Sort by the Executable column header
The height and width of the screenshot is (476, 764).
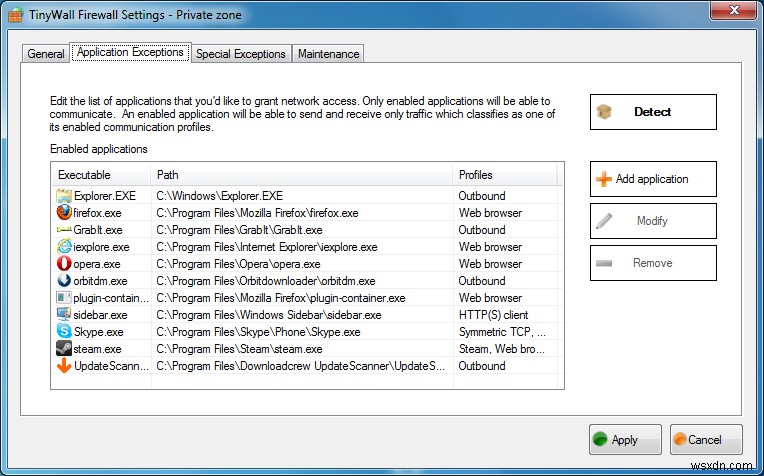pos(101,174)
